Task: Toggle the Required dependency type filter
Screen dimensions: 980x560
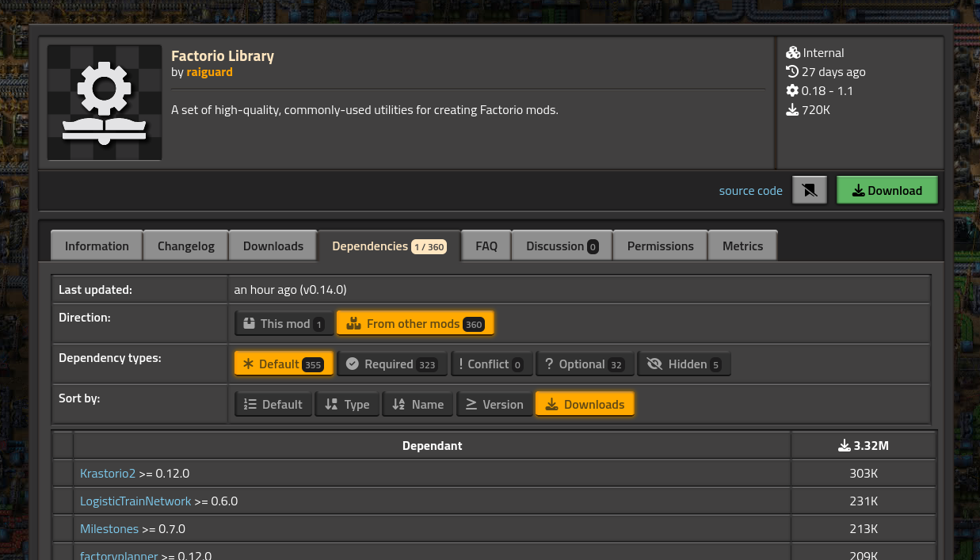Action: pos(392,364)
